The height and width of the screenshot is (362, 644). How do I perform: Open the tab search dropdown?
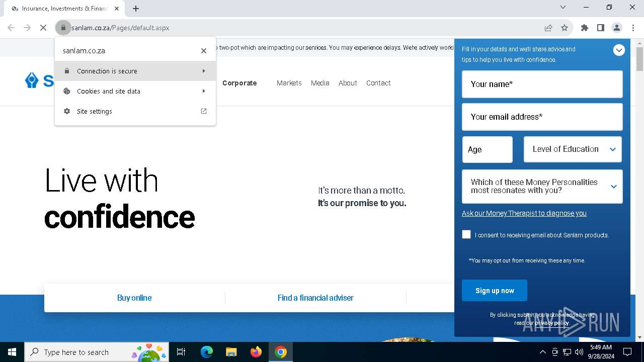(x=563, y=7)
